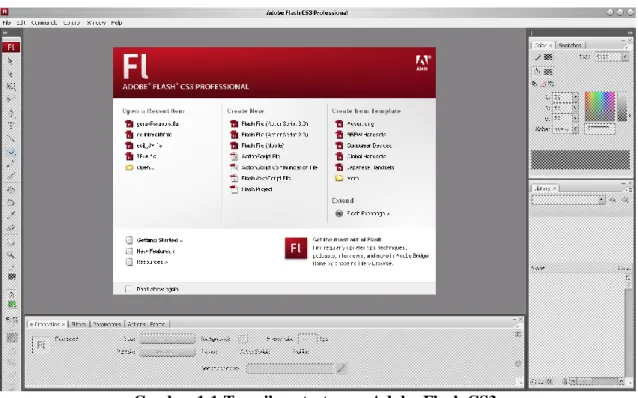Click the red Fl logo atop the toolbar

(x=11, y=47)
